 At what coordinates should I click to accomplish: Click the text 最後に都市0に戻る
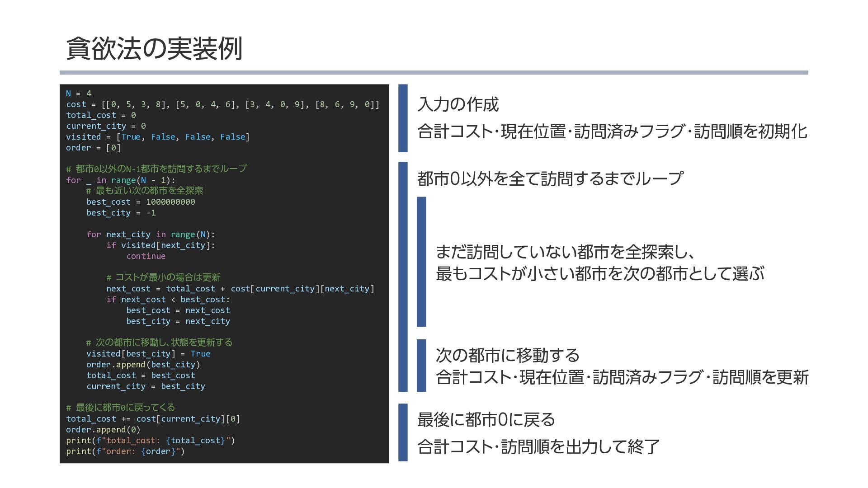[486, 420]
